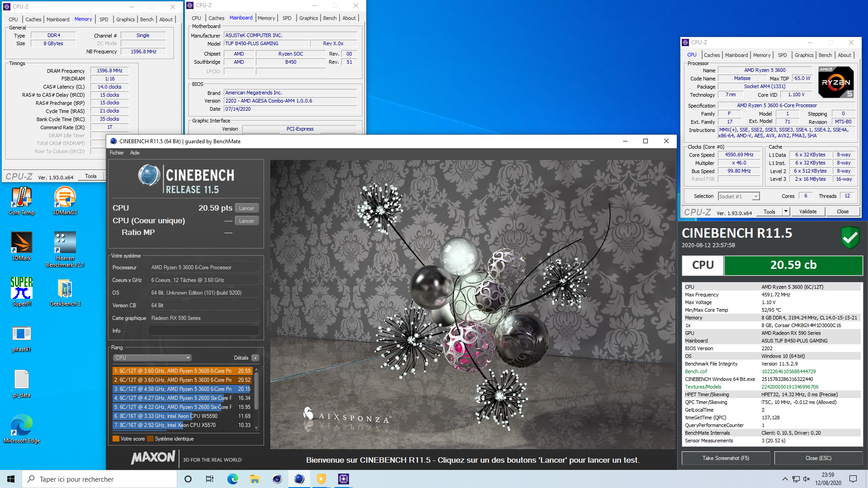
Task: Click the Détails arrow button
Action: [x=255, y=358]
